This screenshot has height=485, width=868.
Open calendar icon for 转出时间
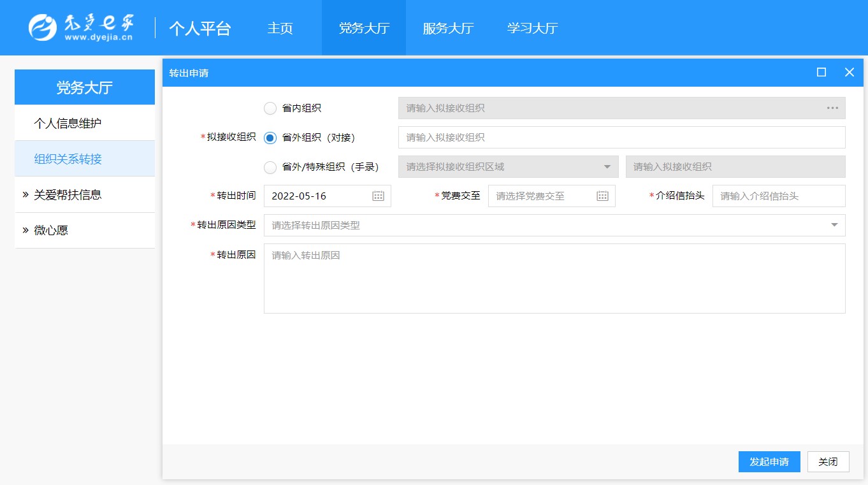(x=378, y=196)
